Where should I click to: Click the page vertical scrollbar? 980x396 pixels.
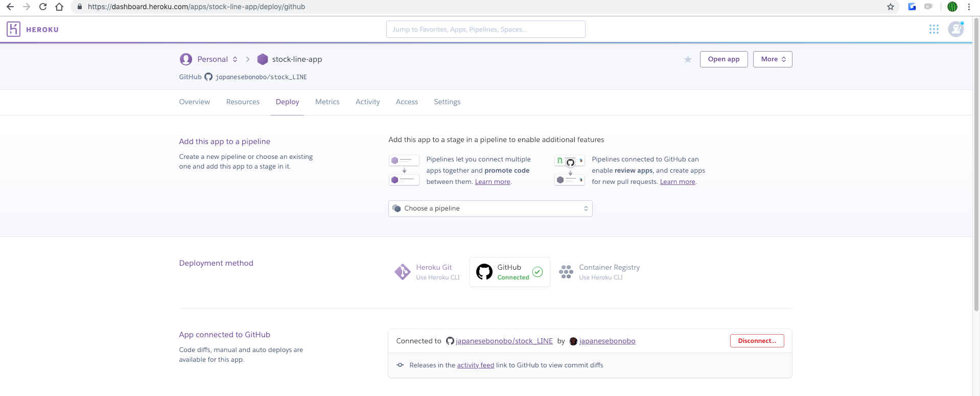pyautogui.click(x=976, y=164)
